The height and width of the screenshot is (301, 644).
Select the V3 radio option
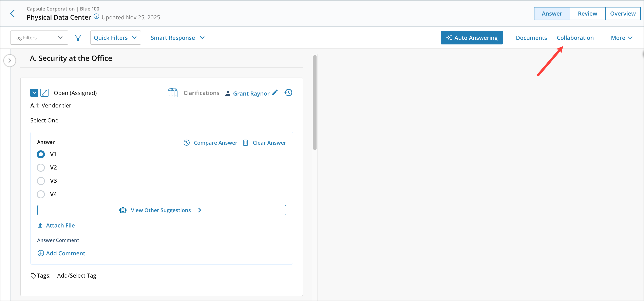[41, 181]
